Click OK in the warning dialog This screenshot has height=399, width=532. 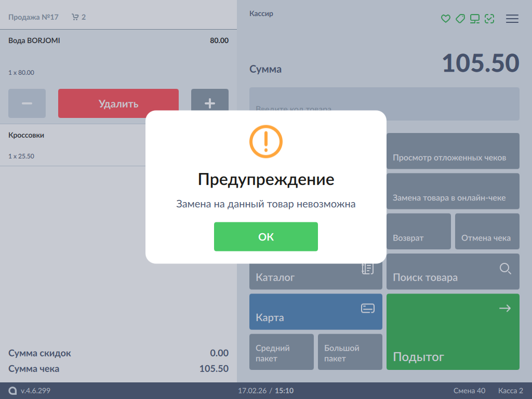tap(265, 237)
